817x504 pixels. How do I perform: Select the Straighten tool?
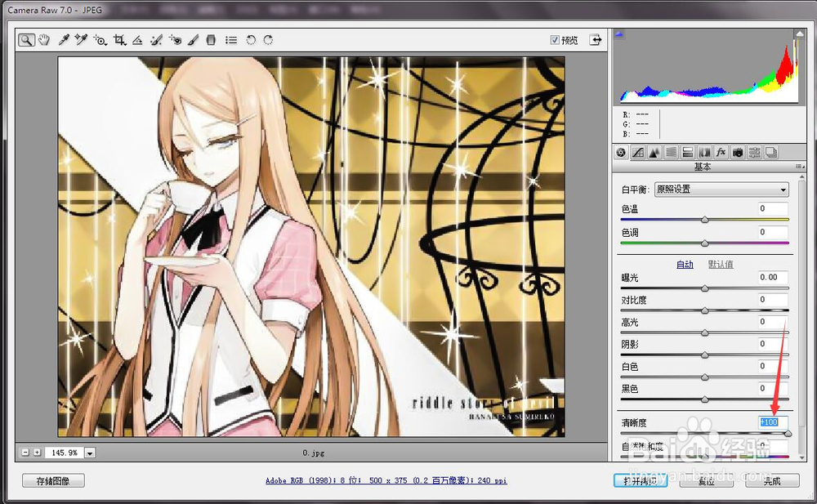[137, 40]
